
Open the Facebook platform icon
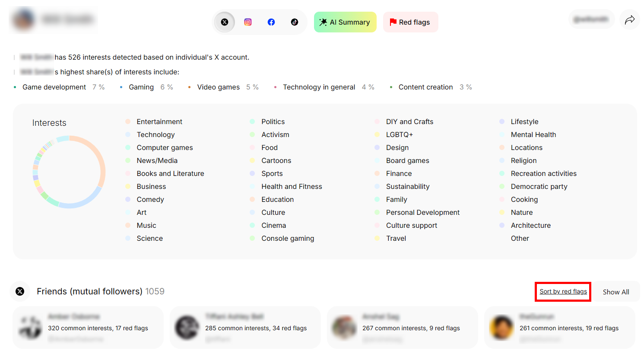click(x=271, y=22)
